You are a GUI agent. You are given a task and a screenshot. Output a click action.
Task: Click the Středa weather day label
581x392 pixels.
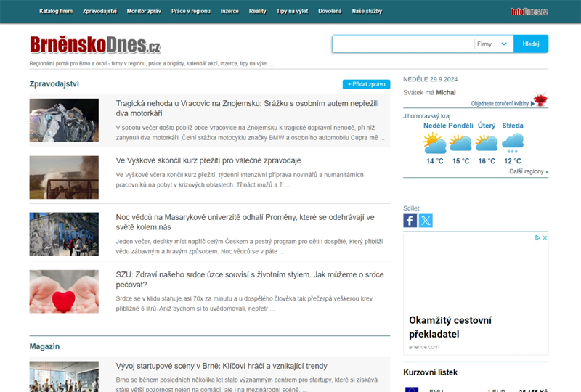click(x=513, y=126)
